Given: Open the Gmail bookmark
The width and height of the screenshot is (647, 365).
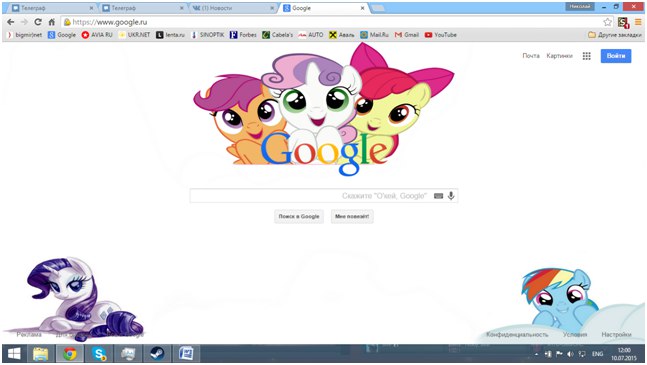Looking at the screenshot, I should [406, 35].
